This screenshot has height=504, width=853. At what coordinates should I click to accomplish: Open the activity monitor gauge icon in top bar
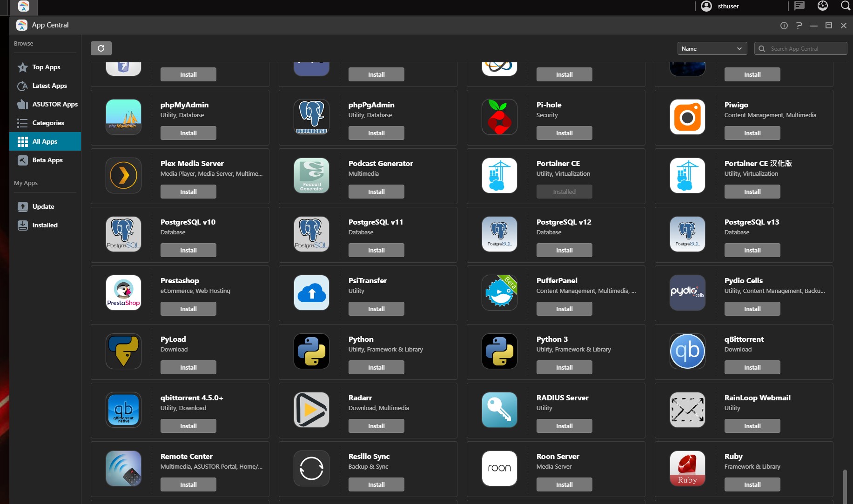tap(823, 6)
